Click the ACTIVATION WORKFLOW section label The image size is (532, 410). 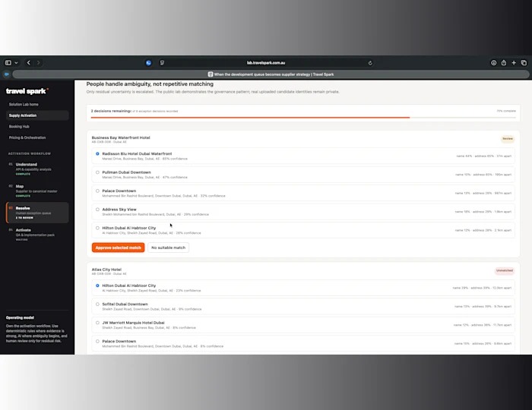[30, 153]
